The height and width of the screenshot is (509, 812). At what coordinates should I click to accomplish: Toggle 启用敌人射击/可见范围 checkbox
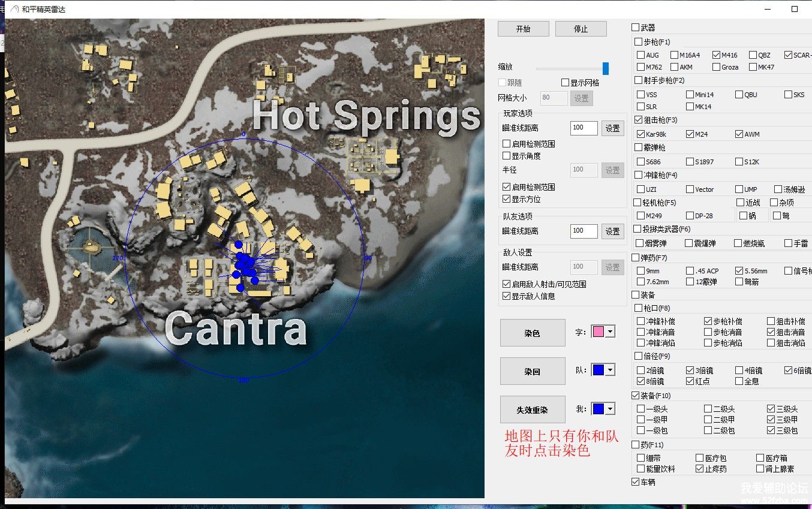coord(507,284)
